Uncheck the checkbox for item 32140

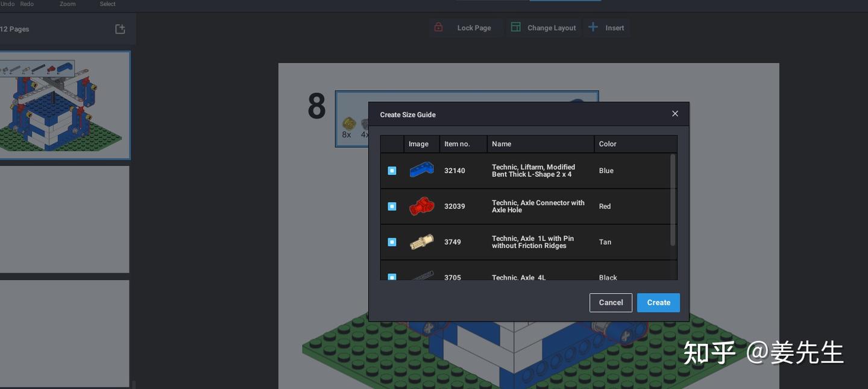pyautogui.click(x=392, y=171)
